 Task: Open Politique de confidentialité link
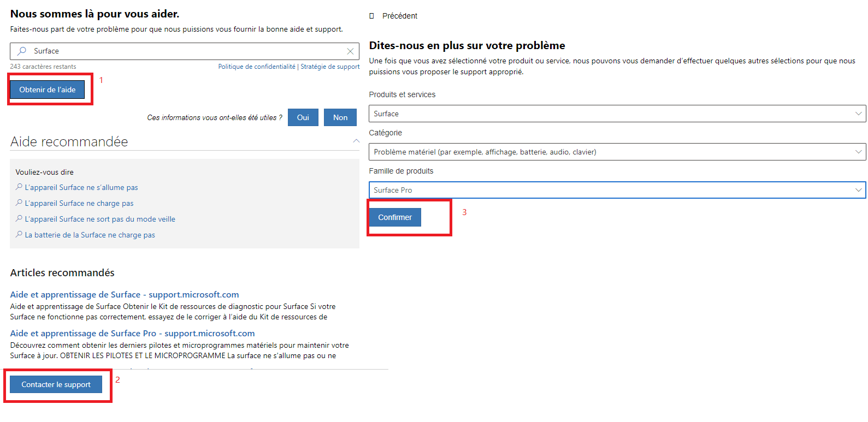coord(257,67)
